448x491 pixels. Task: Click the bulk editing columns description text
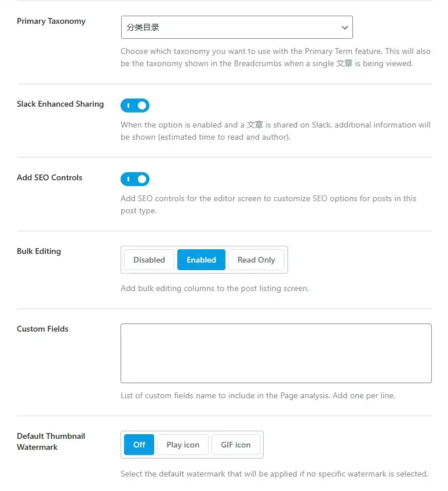[215, 288]
